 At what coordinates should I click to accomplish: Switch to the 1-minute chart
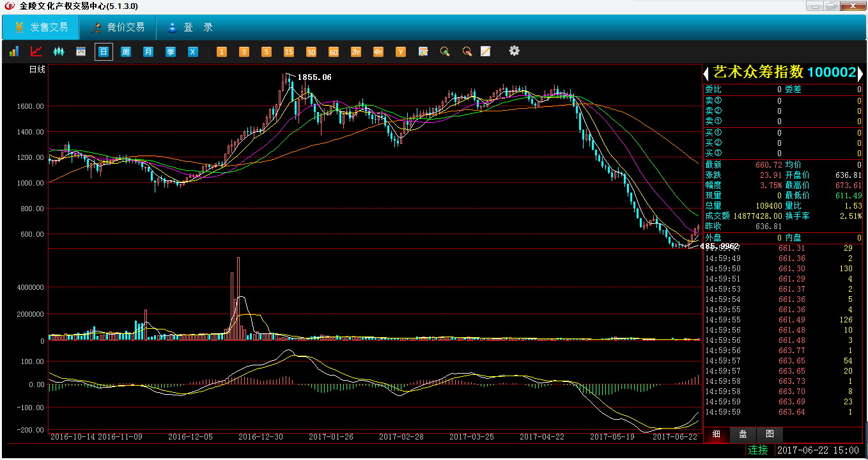coord(222,52)
